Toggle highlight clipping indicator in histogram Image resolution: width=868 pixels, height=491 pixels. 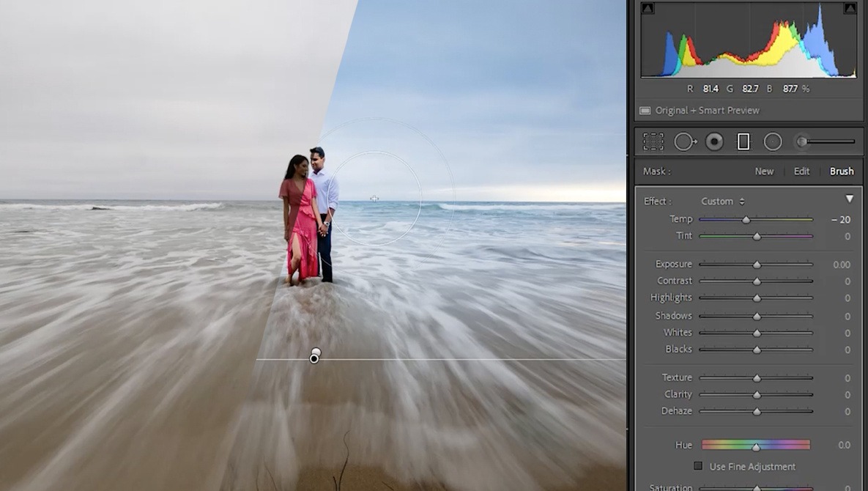coord(850,8)
